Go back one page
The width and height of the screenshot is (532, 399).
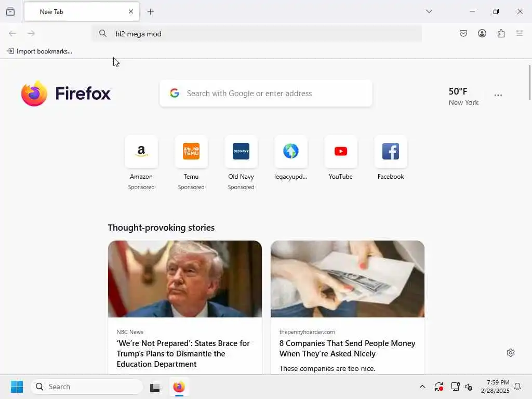[12, 33]
